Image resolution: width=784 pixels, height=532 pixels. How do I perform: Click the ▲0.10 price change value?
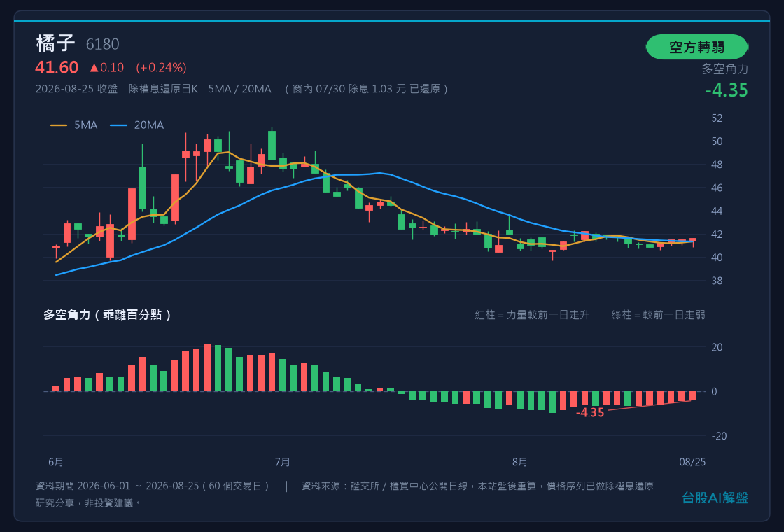point(106,67)
